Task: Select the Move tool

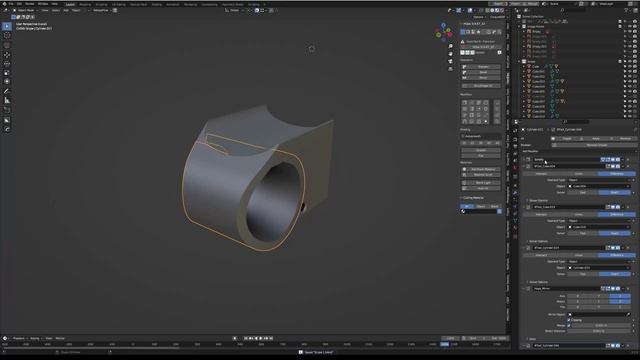Action: (x=7, y=55)
